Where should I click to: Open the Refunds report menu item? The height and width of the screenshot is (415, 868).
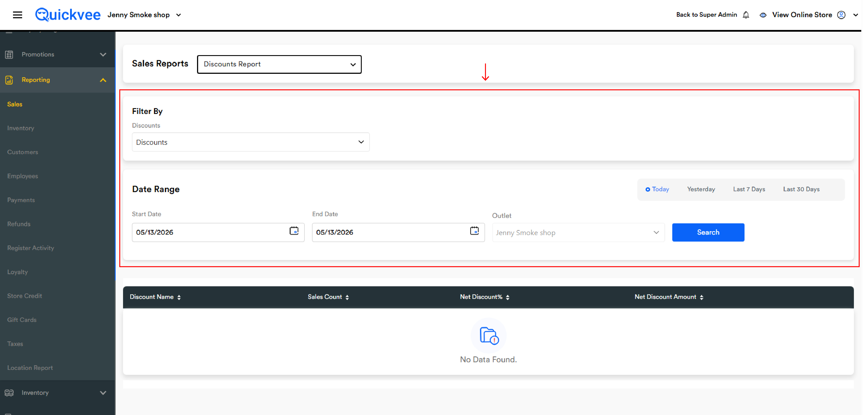click(x=19, y=224)
